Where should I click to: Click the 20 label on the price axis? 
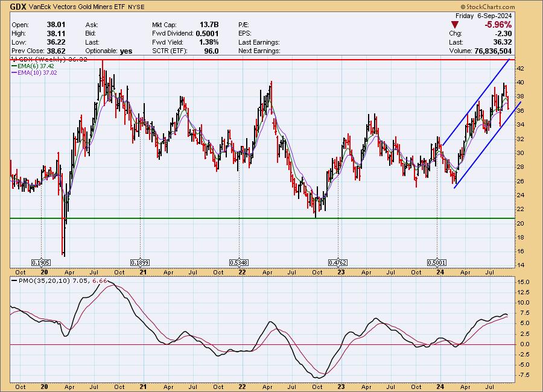coord(521,223)
